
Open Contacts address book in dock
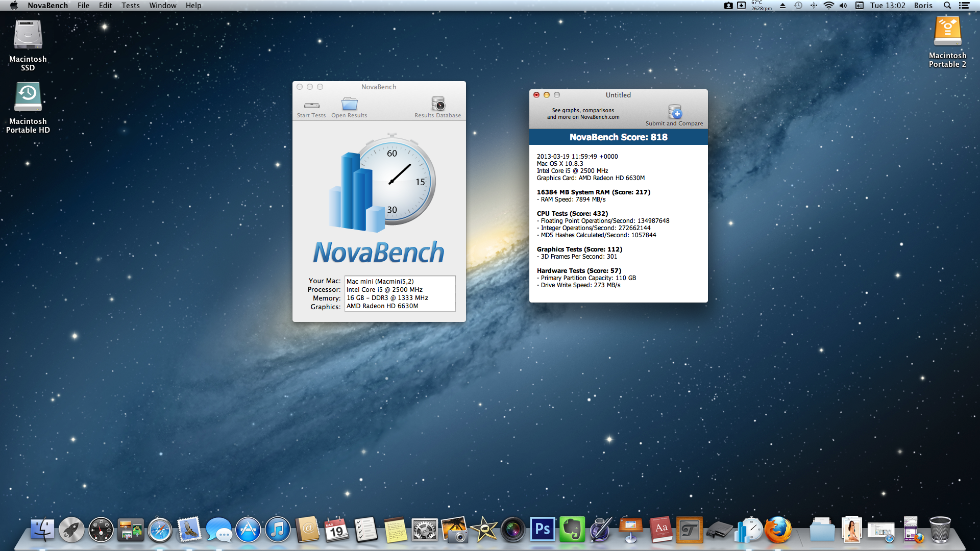coord(307,530)
